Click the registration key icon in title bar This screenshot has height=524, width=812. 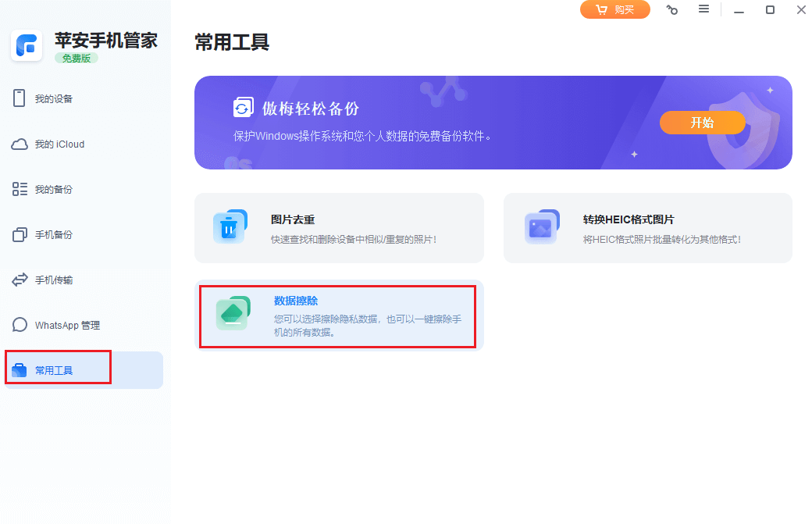click(671, 9)
